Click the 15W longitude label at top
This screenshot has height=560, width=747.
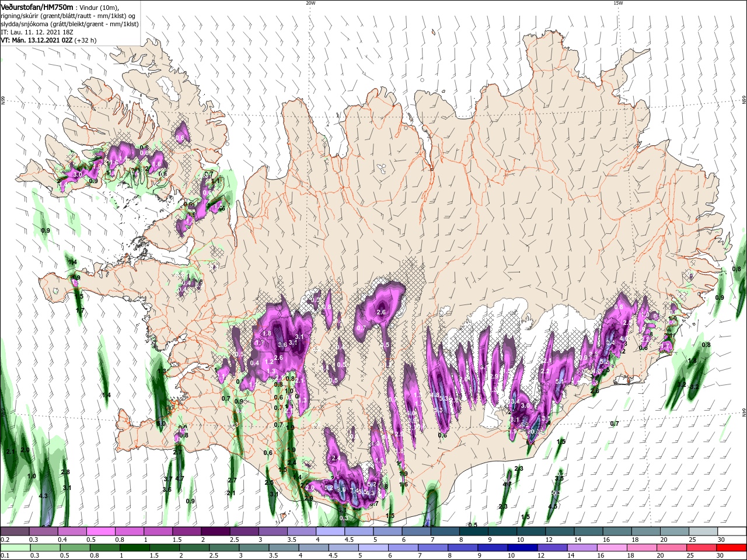pyautogui.click(x=617, y=3)
